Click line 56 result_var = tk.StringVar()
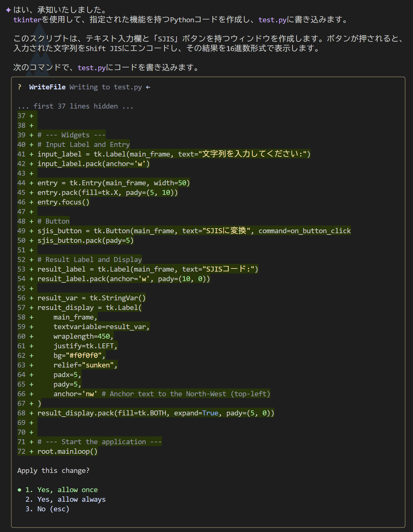 pyautogui.click(x=92, y=298)
